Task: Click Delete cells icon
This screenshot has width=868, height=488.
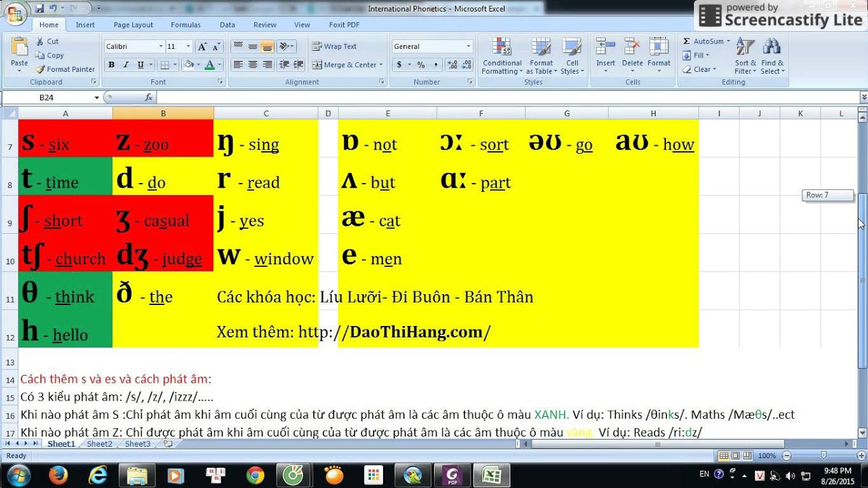Action: click(x=632, y=47)
